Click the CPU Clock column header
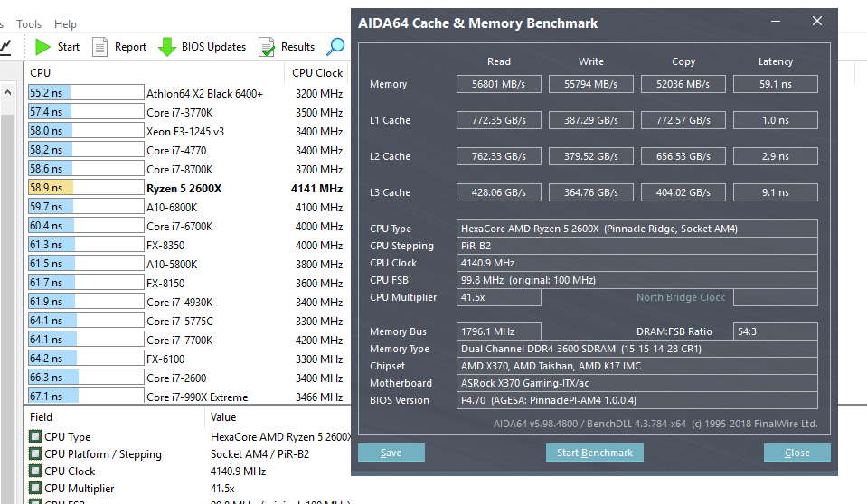 [317, 73]
